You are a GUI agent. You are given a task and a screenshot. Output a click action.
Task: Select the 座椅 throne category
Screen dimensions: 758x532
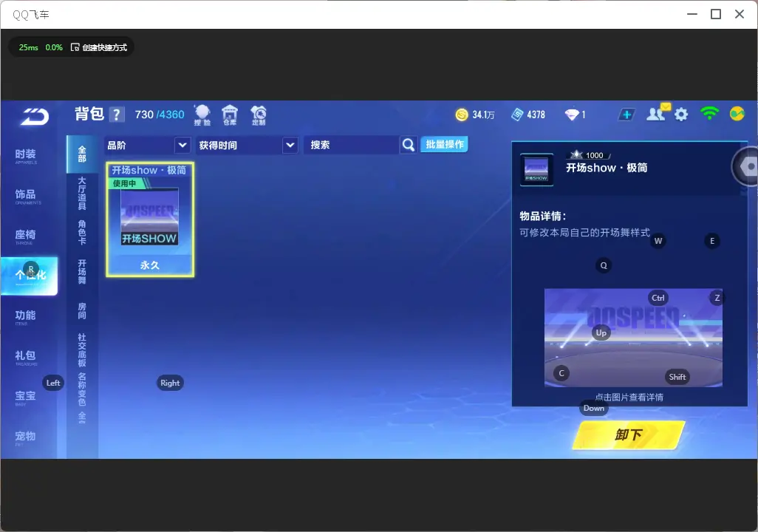[26, 236]
